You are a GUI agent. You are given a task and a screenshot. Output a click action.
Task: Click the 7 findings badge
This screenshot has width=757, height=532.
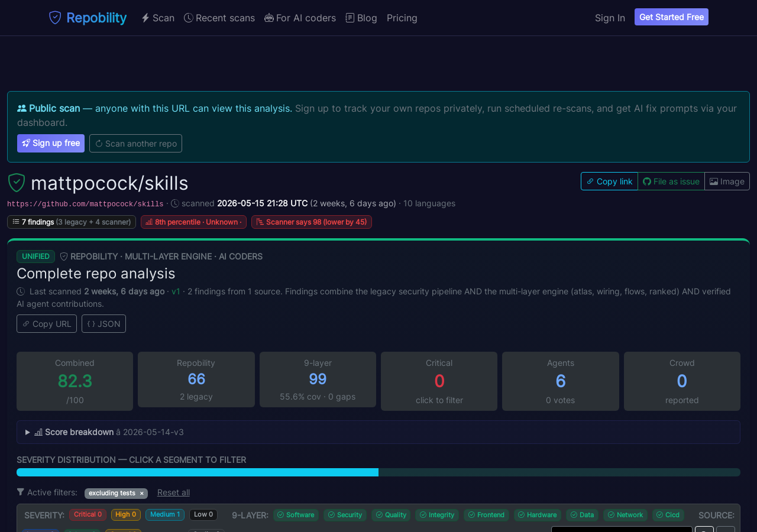[72, 222]
